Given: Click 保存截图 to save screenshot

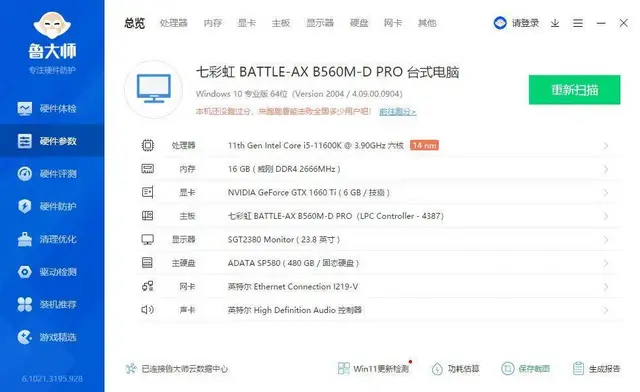Looking at the screenshot, I should point(526,369).
